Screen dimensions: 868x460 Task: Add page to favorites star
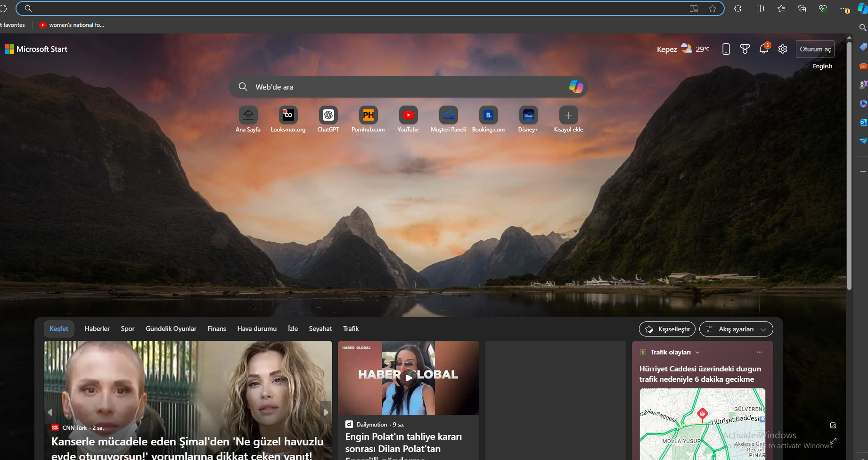click(x=712, y=8)
